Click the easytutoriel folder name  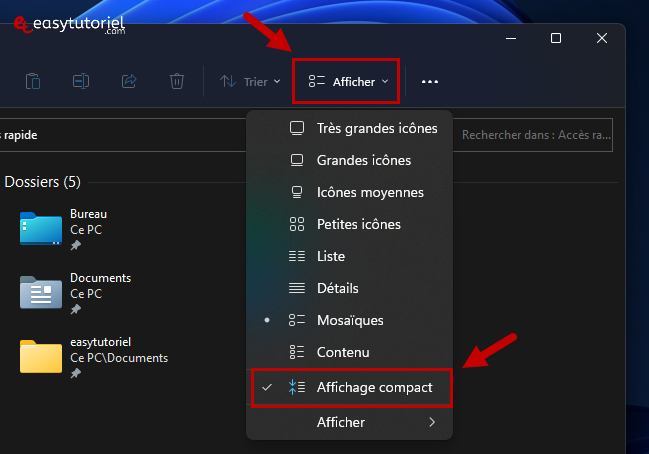101,342
